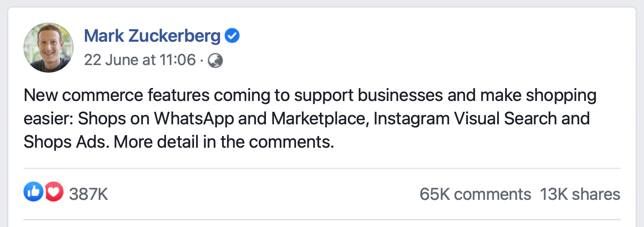Click the blue thumbs-up Like reaction icon
644x227 pixels.
pos(33,192)
